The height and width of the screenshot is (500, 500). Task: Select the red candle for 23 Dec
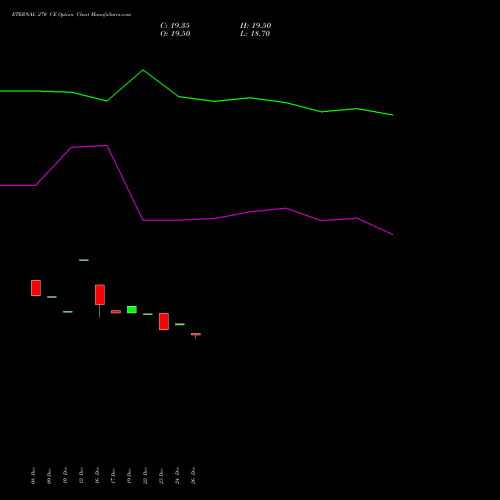click(164, 322)
